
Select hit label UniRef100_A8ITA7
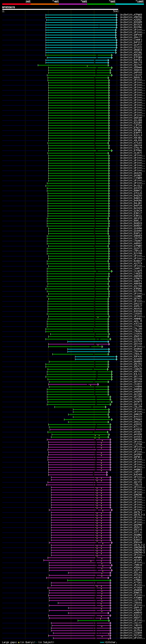coord(131,65)
